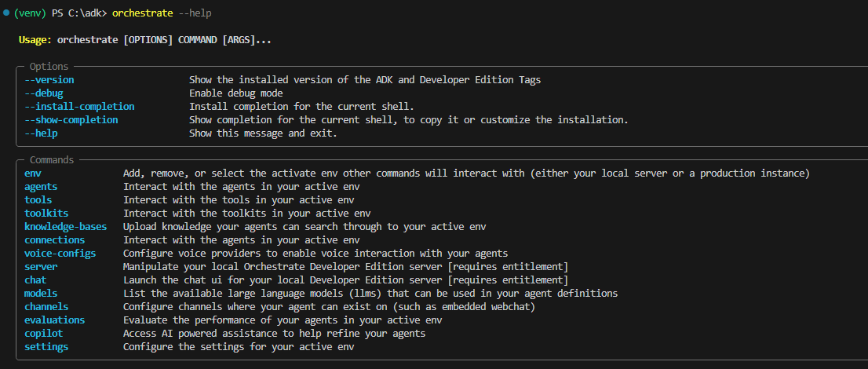The width and height of the screenshot is (868, 369).
Task: Click the chat command name
Action: [35, 280]
